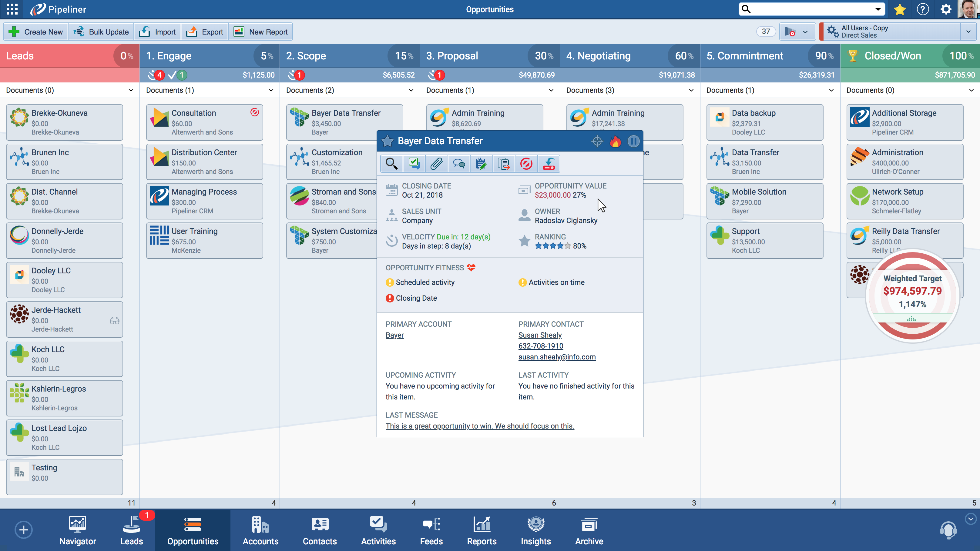Open the All Users - Copy profile dropdown
This screenshot has height=551, width=980.
tap(968, 32)
